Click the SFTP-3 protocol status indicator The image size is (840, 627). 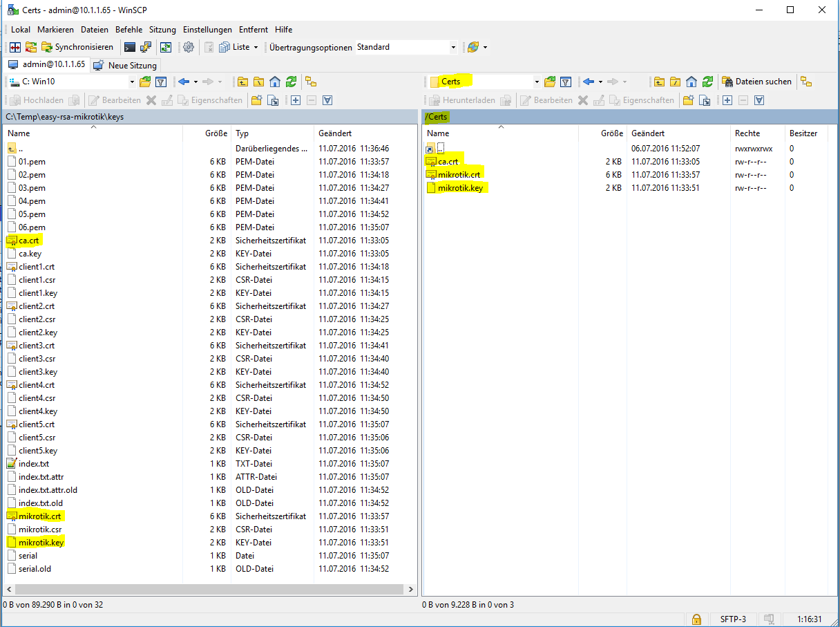(733, 619)
